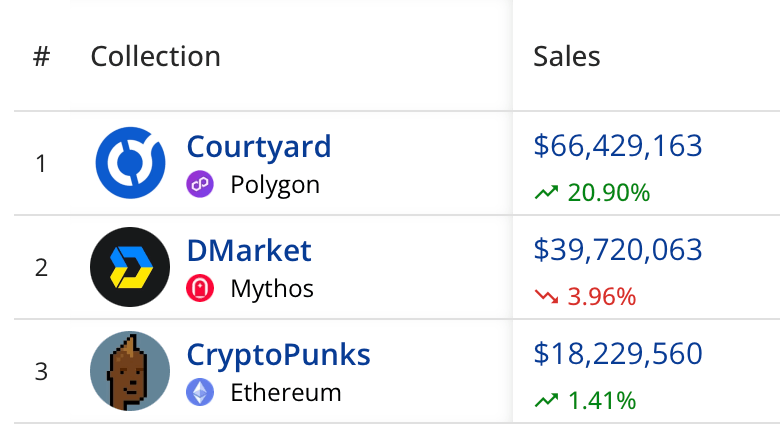Sort by the Collection column header
This screenshot has height=424, width=780.
click(x=155, y=56)
